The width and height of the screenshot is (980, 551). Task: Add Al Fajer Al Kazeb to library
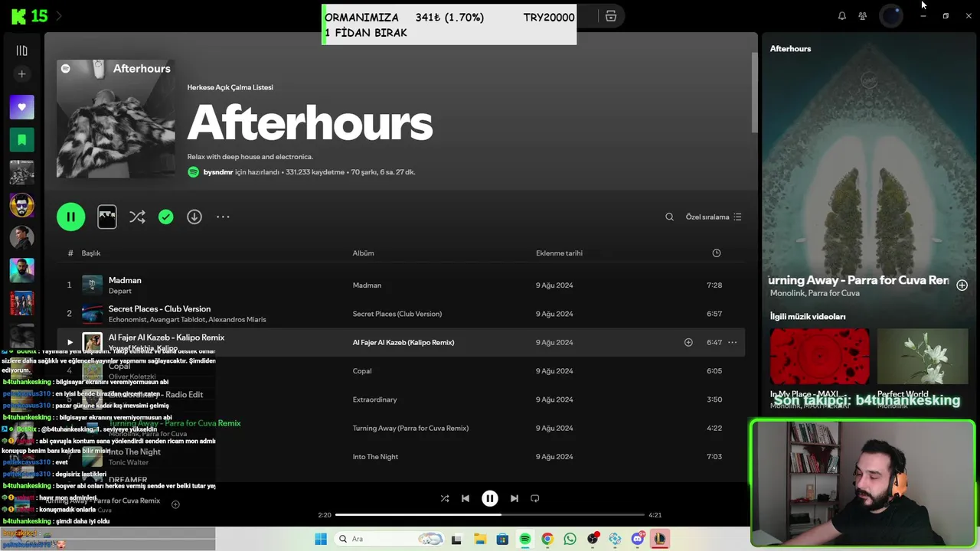[x=688, y=343]
